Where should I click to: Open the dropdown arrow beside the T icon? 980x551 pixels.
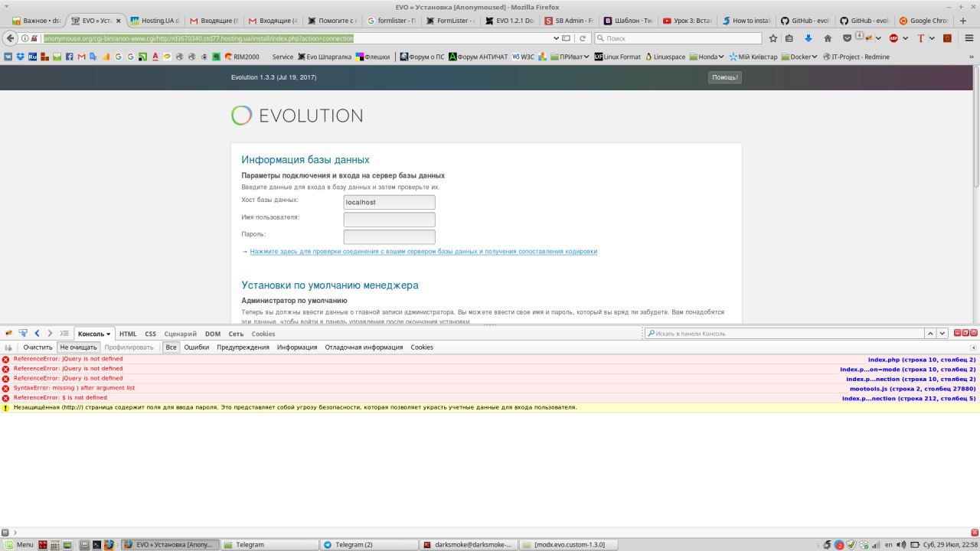pyautogui.click(x=933, y=38)
